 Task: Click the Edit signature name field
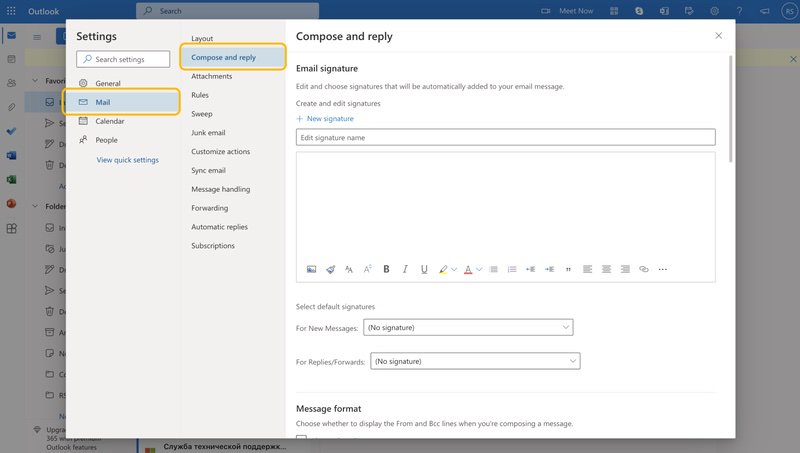click(x=506, y=137)
